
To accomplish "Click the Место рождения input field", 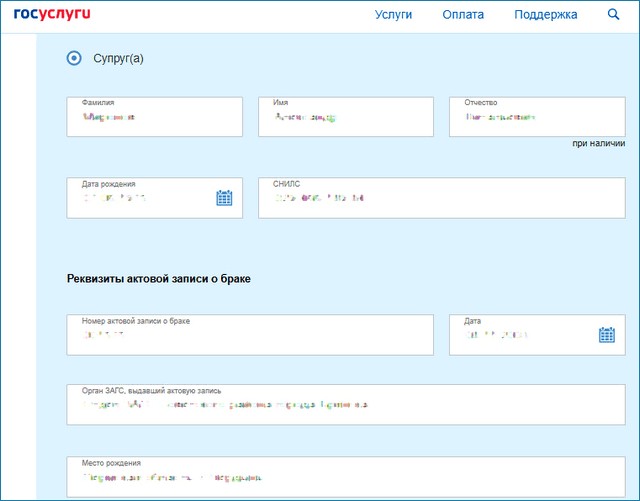I will click(x=346, y=477).
